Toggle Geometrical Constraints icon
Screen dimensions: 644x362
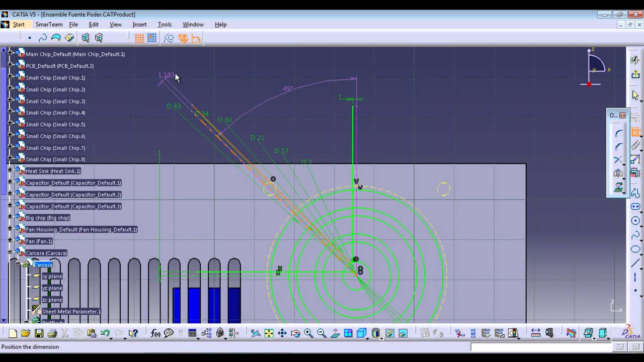pos(183,38)
